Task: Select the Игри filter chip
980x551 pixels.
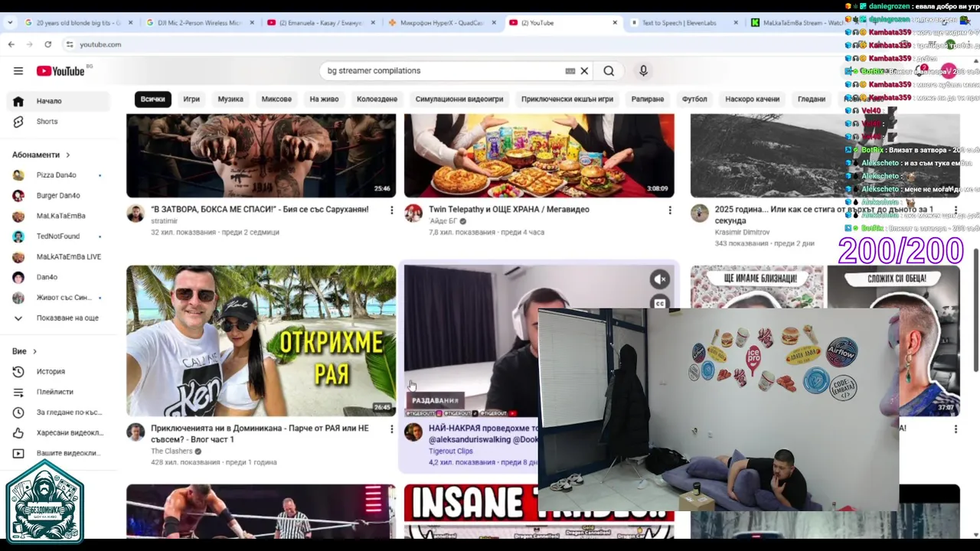Action: (x=191, y=99)
